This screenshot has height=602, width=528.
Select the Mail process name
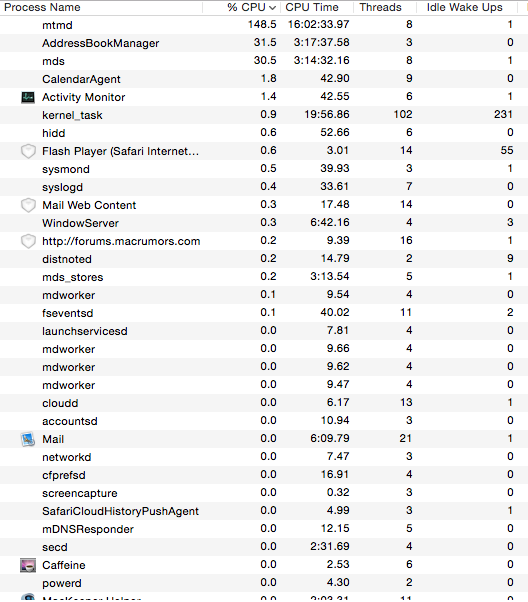[x=53, y=440]
